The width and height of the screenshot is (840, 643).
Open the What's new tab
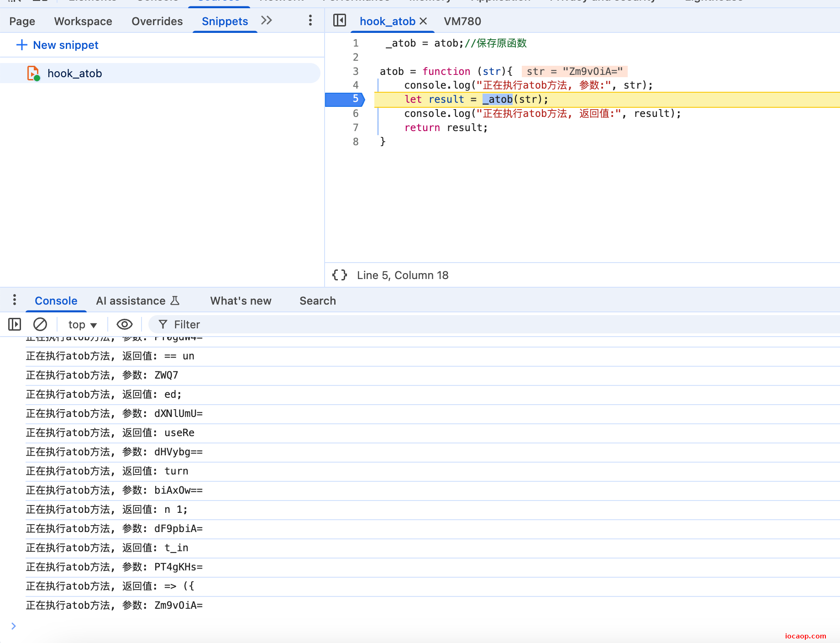pos(241,301)
